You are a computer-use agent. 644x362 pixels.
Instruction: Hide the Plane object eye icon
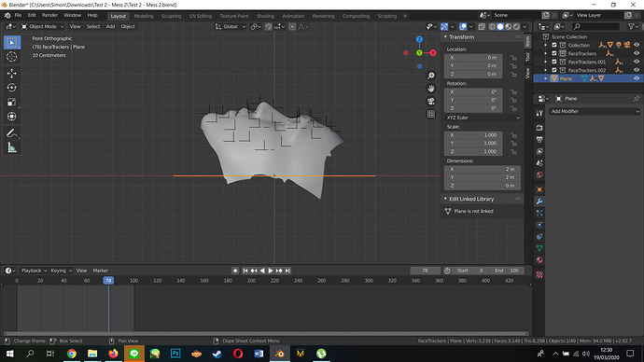(637, 78)
